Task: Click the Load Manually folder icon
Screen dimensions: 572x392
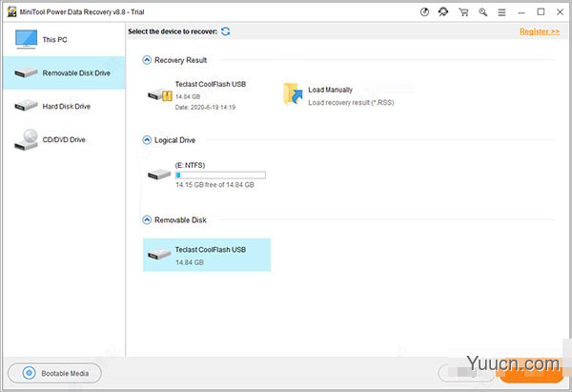Action: click(293, 94)
